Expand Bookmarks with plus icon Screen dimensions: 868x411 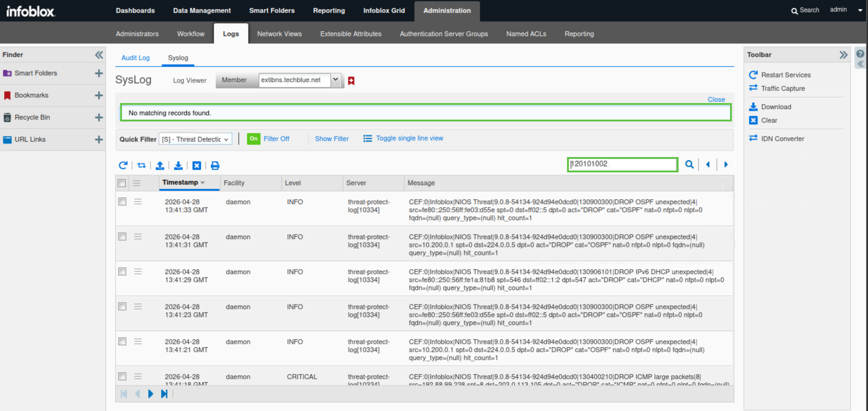point(99,95)
